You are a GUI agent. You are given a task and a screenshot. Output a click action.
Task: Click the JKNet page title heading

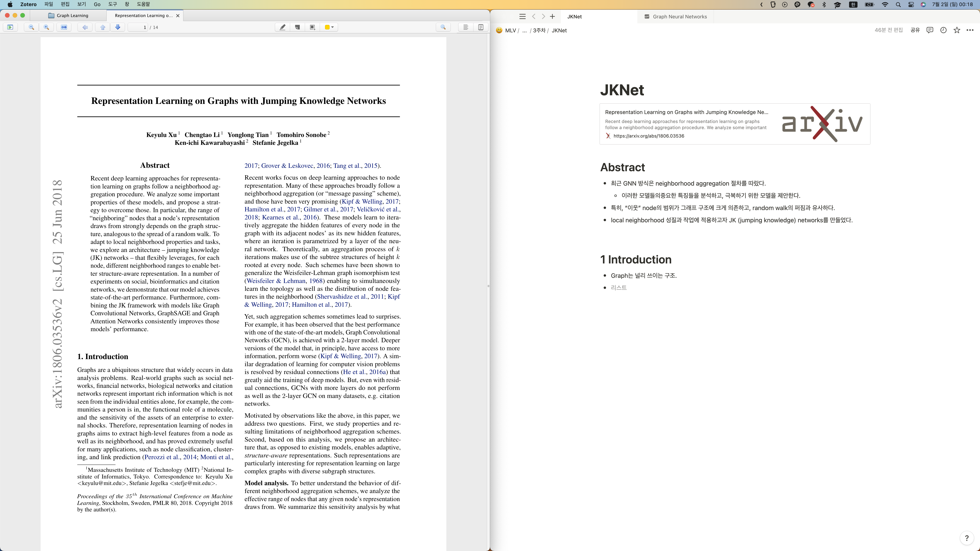[x=622, y=90]
